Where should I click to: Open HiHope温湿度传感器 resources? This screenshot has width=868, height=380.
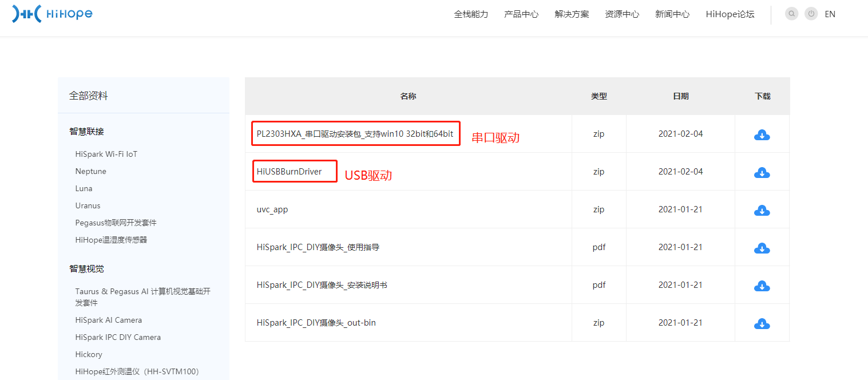[111, 240]
